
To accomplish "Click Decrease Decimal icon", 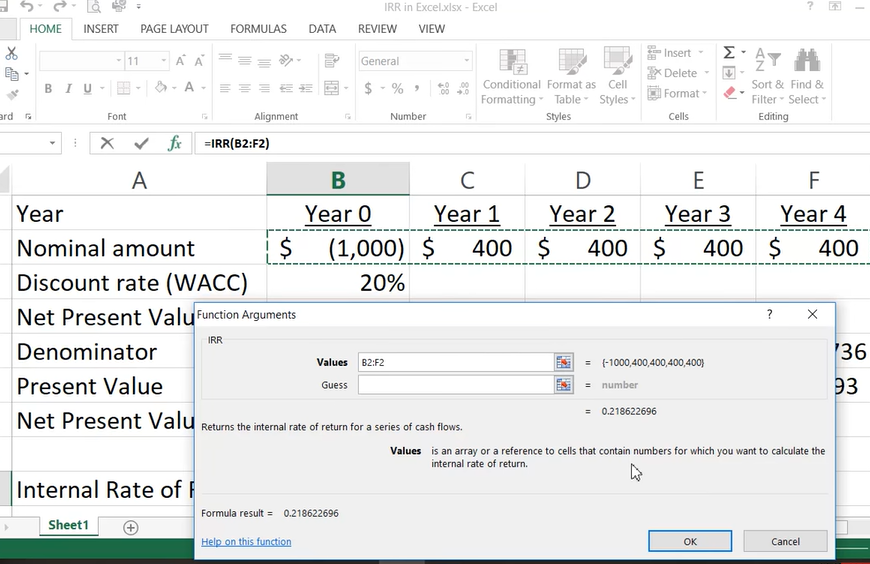I will click(463, 88).
